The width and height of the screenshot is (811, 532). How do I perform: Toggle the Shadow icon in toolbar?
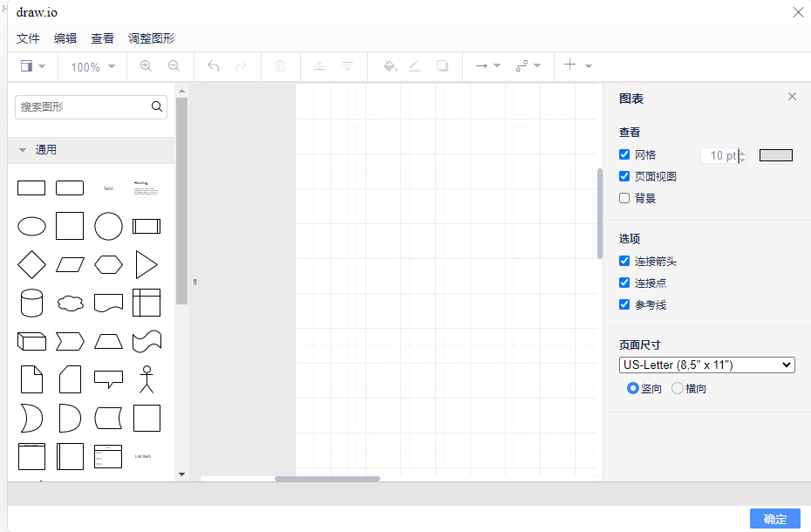click(x=442, y=65)
